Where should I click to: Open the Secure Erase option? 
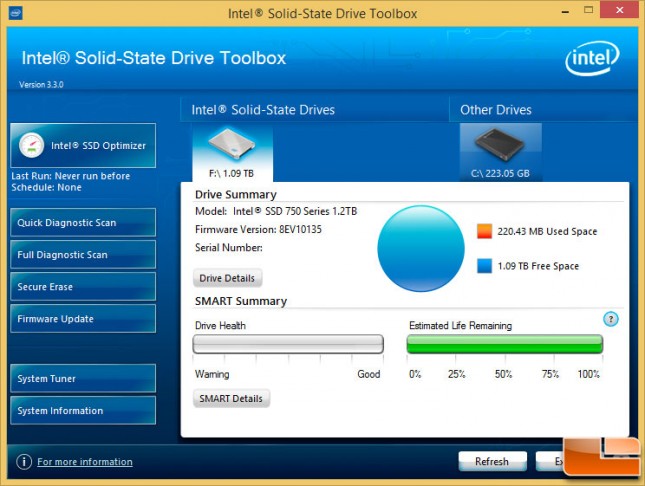click(83, 286)
